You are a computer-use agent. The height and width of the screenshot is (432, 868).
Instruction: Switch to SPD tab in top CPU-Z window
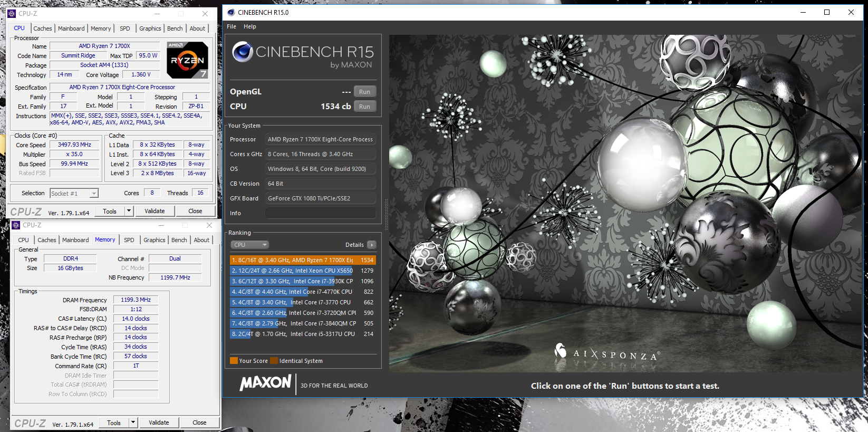(x=125, y=28)
